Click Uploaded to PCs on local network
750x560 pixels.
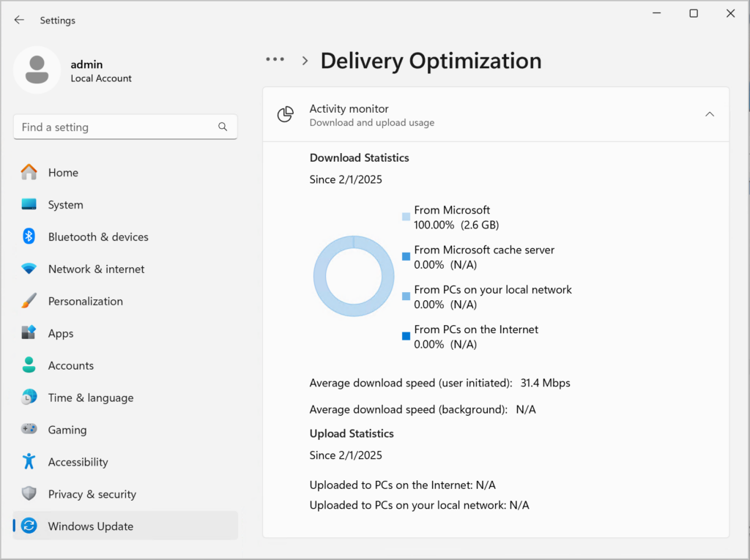click(420, 505)
